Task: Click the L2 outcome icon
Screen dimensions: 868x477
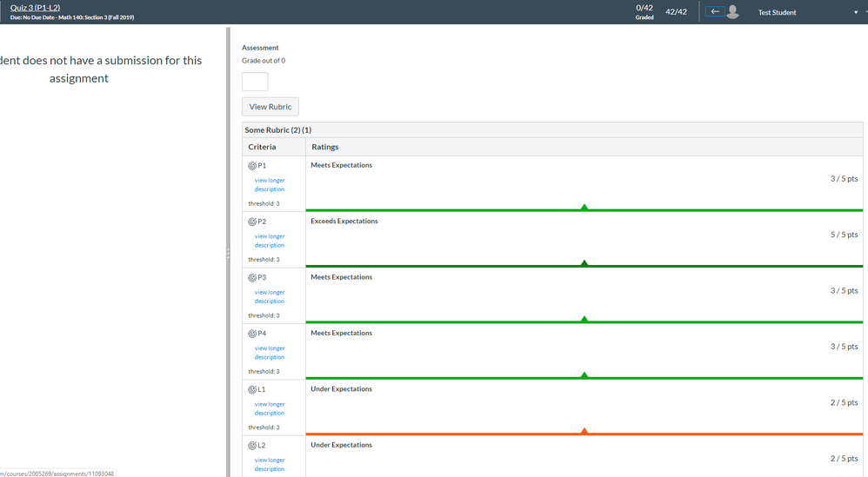Action: coord(252,445)
